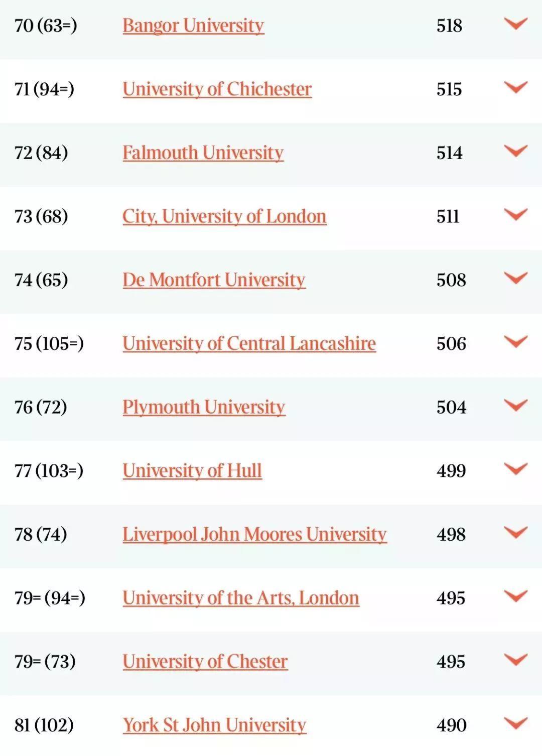Expand University of Central Lancashire row

pos(515,342)
